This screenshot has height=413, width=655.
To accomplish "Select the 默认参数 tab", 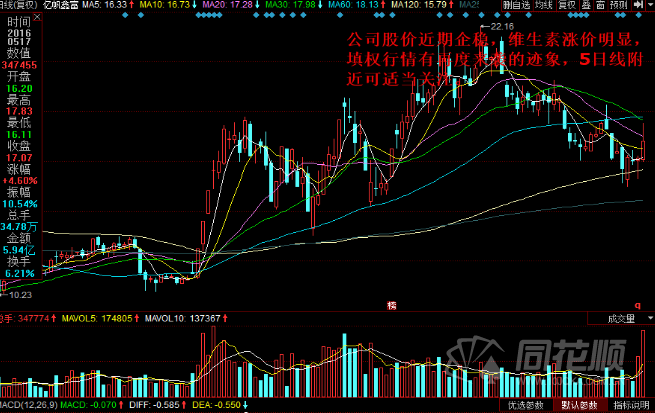I will point(579,406).
